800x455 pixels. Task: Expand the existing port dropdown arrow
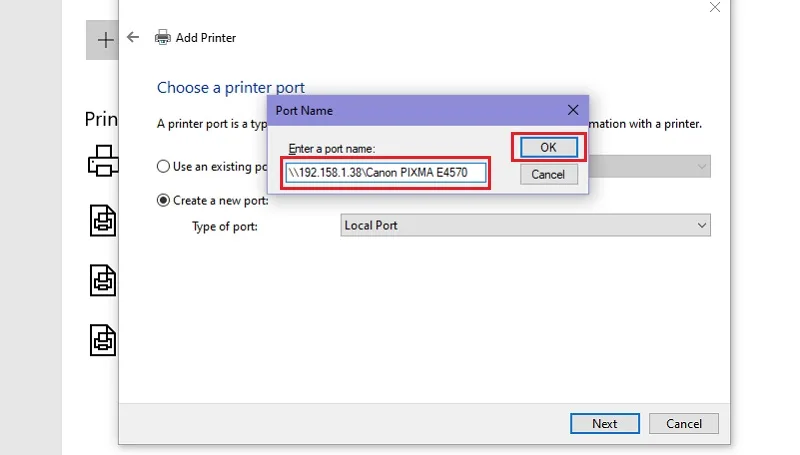702,166
